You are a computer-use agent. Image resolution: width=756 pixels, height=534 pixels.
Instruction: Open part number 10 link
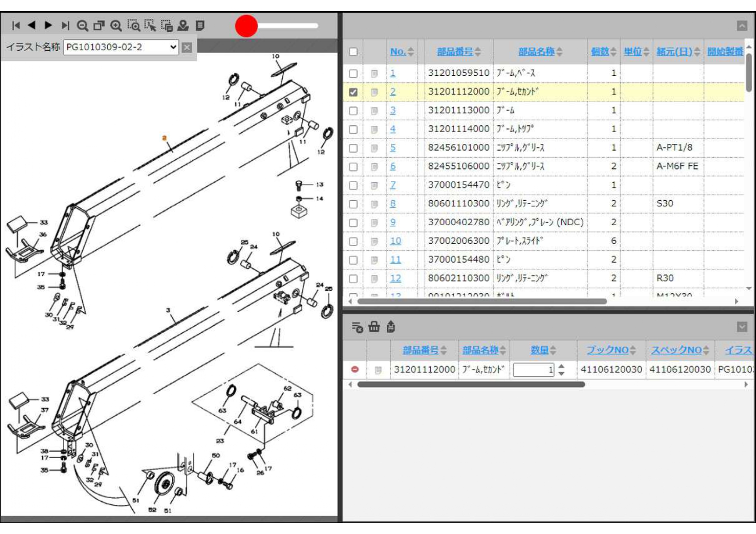[395, 241]
